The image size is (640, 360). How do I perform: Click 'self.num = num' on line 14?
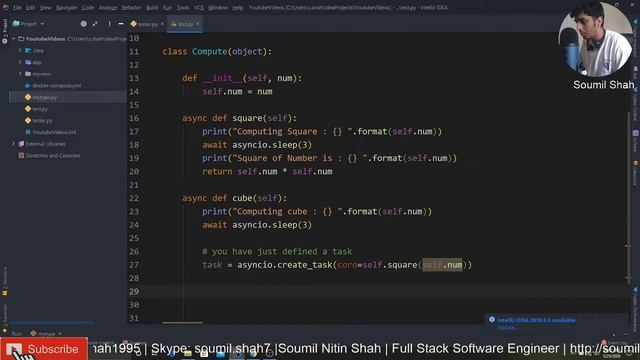(x=237, y=92)
